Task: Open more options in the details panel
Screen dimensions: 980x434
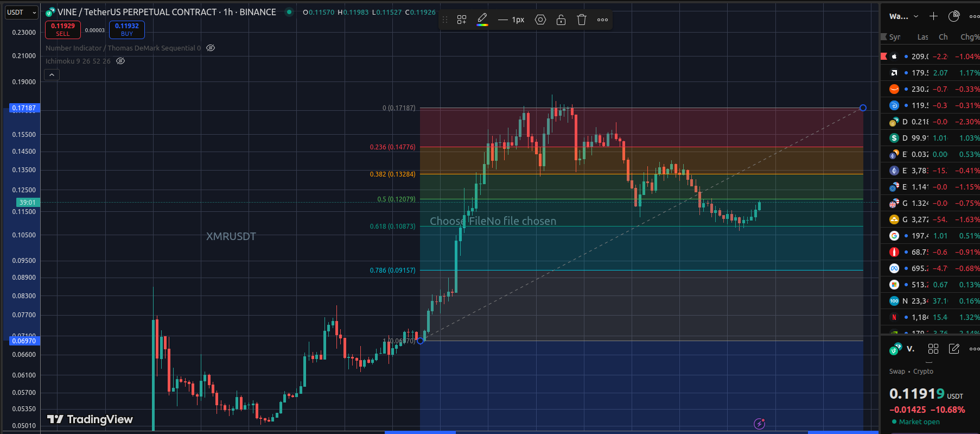Action: click(974, 349)
